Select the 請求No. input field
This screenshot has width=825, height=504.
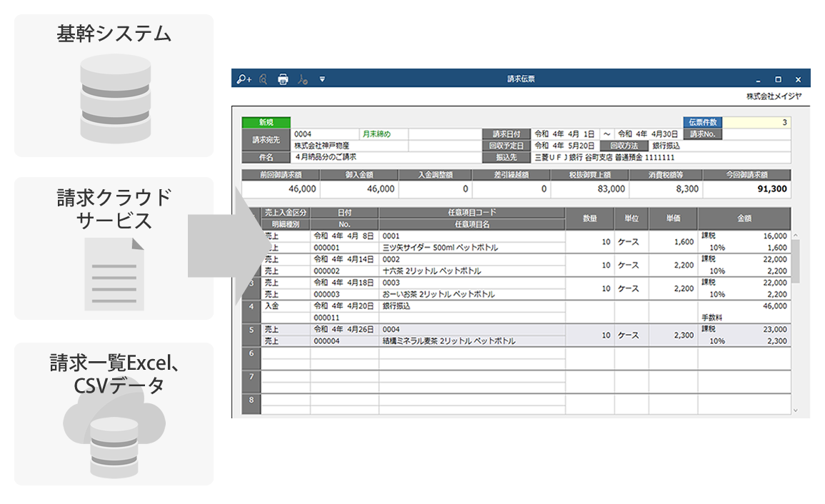pyautogui.click(x=757, y=134)
